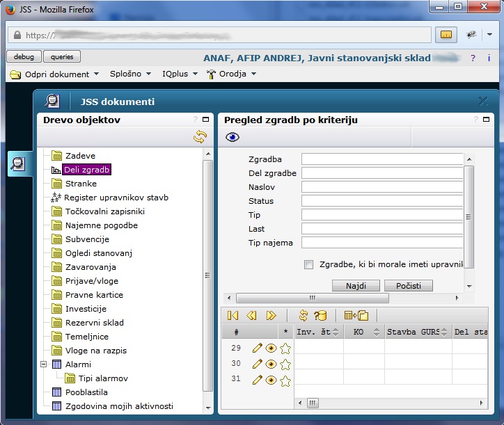Click the pencil edit icon in row 29

pos(257,348)
